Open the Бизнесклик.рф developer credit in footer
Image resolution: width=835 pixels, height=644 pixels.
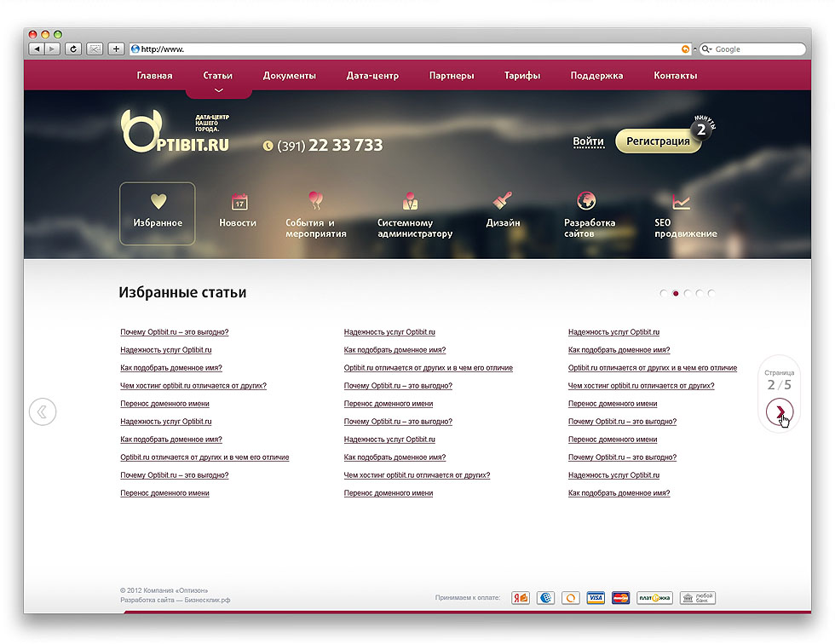(208, 601)
